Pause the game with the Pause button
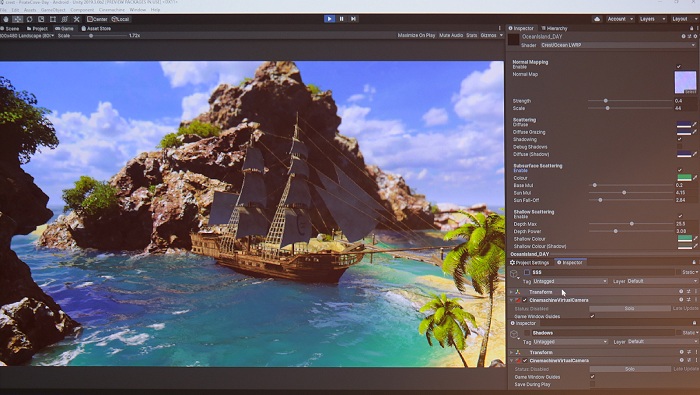The height and width of the screenshot is (395, 700). 342,19
